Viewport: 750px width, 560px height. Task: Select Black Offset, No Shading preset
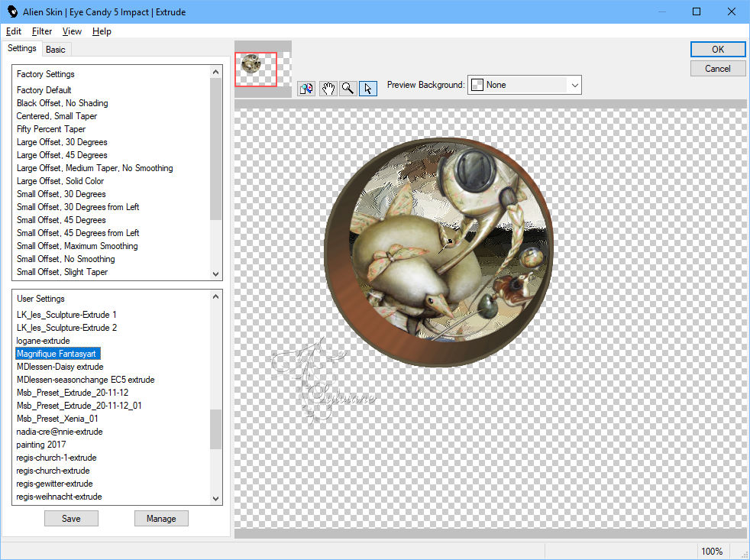pyautogui.click(x=62, y=103)
